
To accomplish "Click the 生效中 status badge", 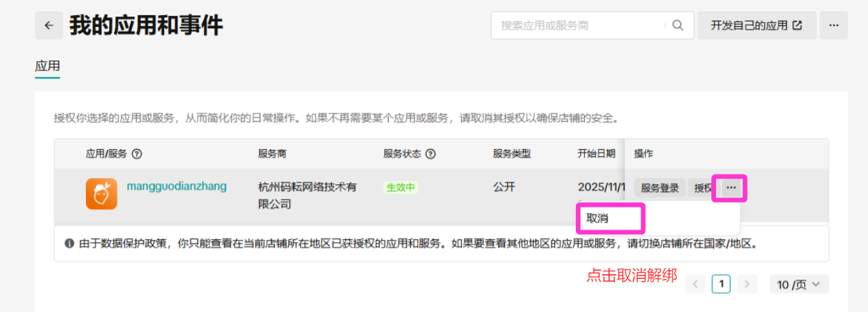I will click(x=401, y=188).
